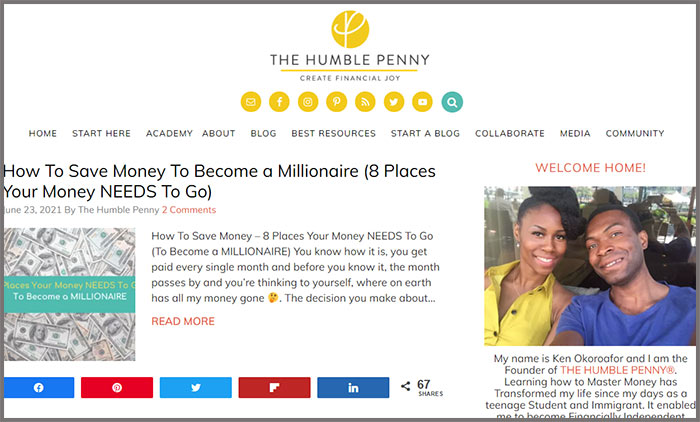Open the money article thumbnail image
Viewport: 700px width, 422px height.
[x=70, y=295]
